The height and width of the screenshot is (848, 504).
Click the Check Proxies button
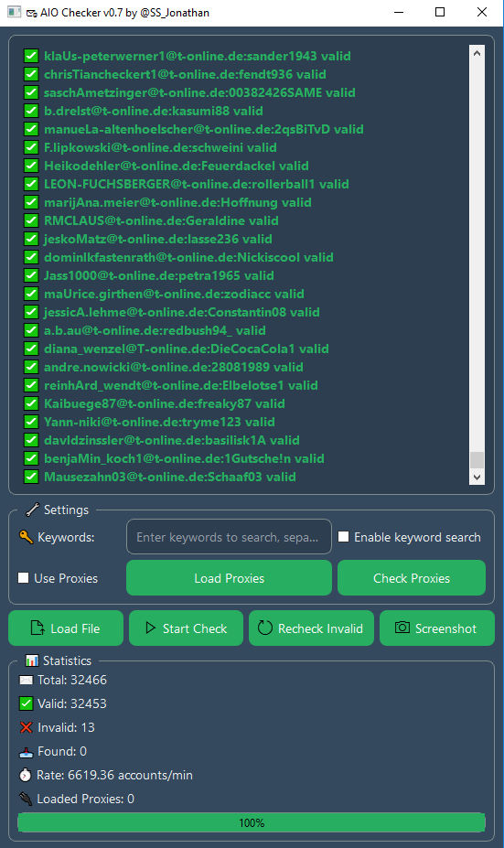tap(412, 578)
